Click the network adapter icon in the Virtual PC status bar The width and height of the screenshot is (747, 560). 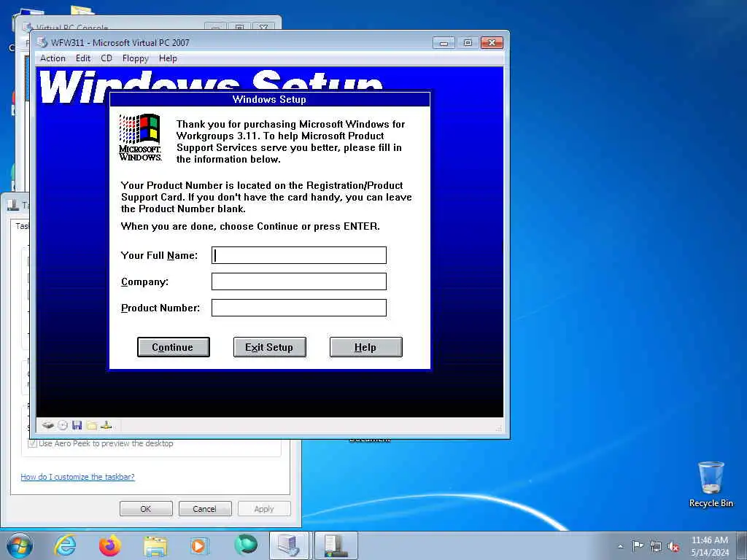point(107,425)
